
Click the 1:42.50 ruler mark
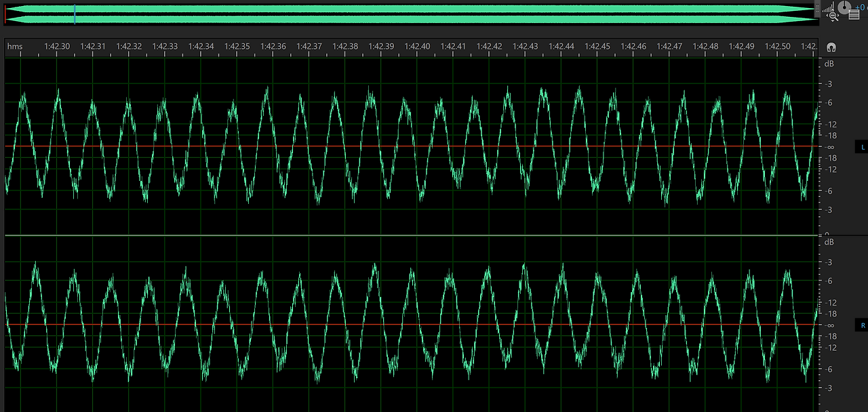coord(778,47)
